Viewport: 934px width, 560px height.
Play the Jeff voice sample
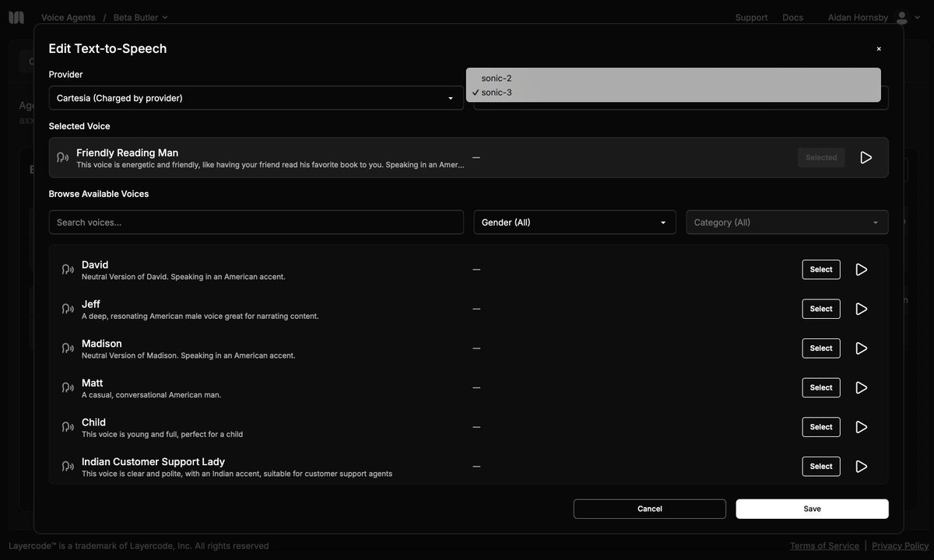861,309
